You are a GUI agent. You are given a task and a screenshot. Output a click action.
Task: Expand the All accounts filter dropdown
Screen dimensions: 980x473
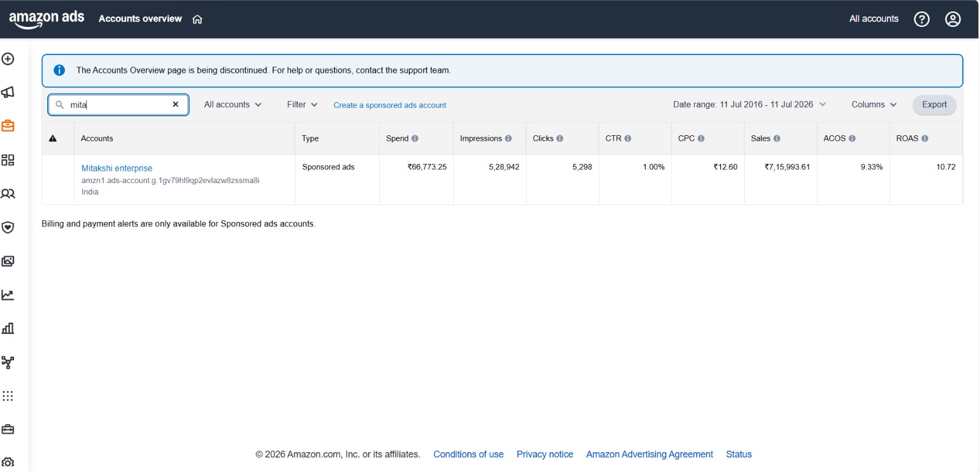click(233, 105)
